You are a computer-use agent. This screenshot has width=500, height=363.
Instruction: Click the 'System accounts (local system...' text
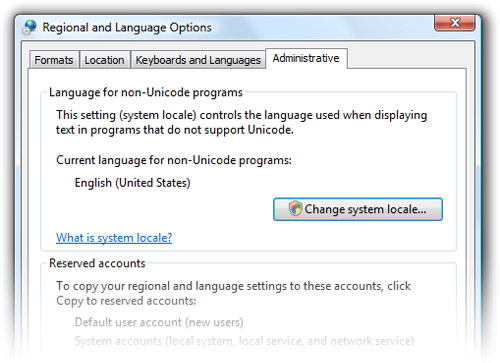(244, 341)
